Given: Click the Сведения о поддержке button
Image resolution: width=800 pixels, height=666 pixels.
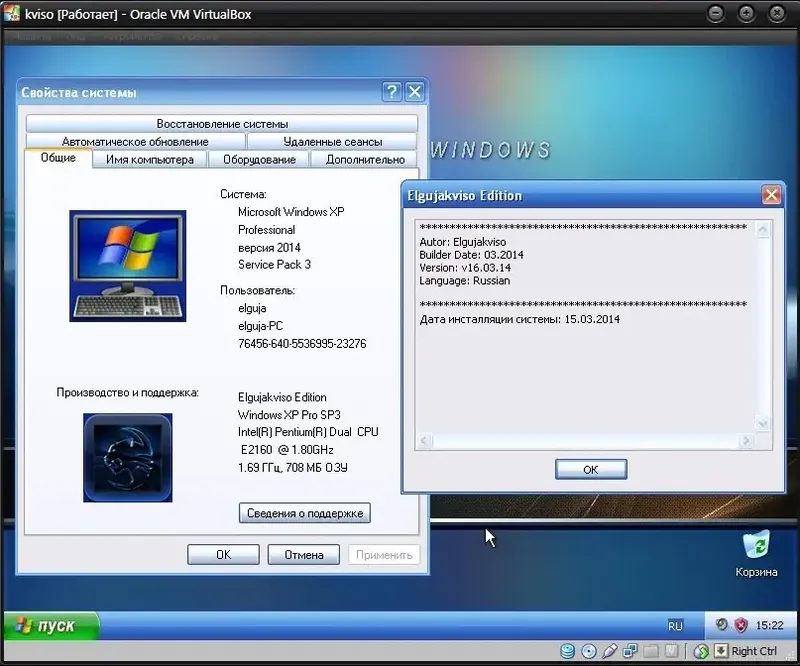Looking at the screenshot, I should (305, 513).
